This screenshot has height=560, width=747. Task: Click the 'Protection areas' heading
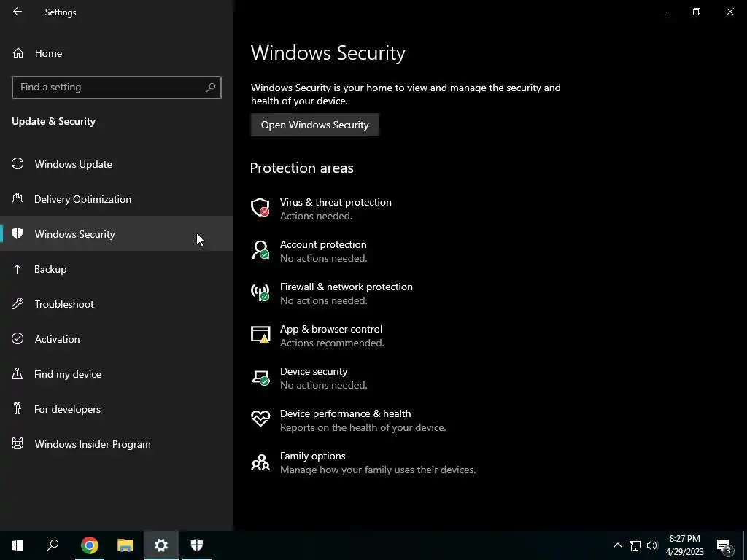301,168
